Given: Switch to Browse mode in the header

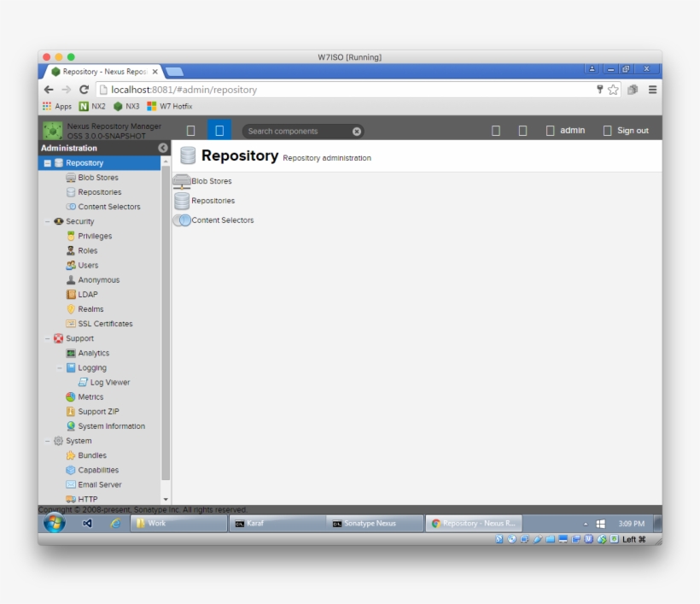Looking at the screenshot, I should [191, 129].
